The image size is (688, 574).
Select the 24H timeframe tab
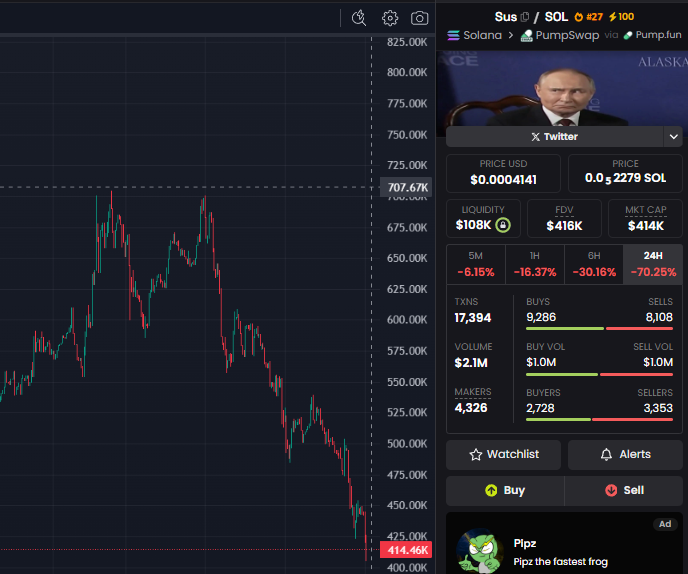(x=653, y=265)
